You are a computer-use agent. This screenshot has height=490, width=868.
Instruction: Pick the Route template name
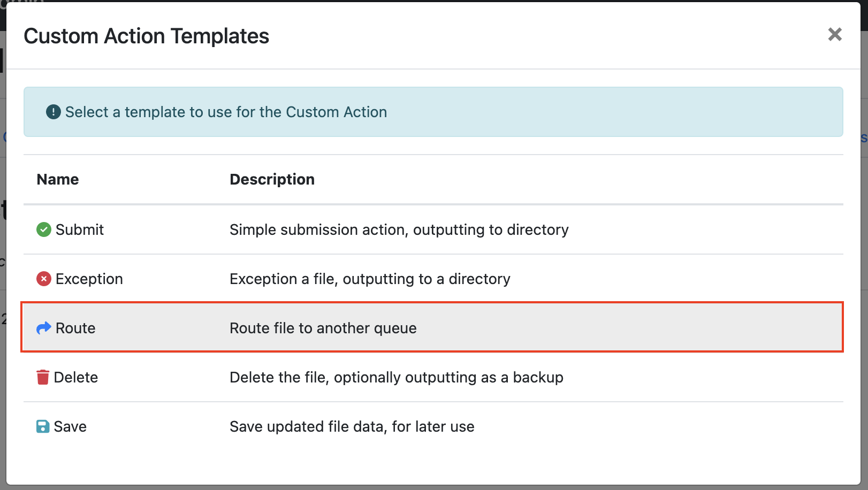coord(75,328)
